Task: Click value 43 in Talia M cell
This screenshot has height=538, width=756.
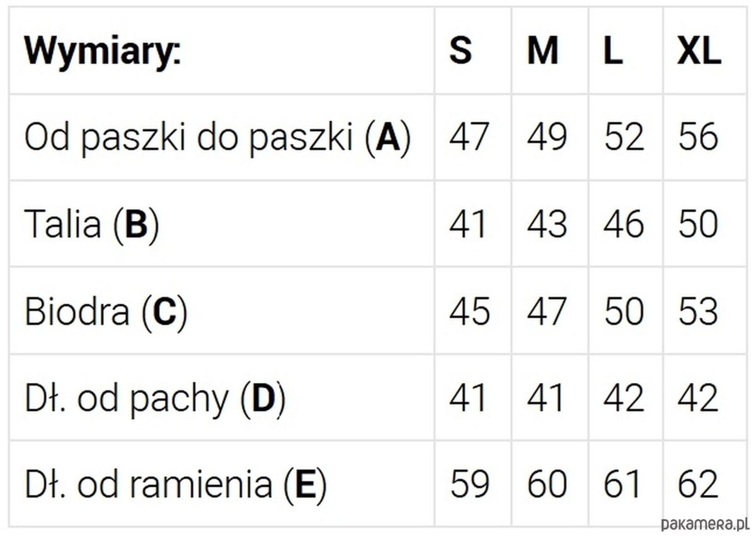Action: (546, 224)
